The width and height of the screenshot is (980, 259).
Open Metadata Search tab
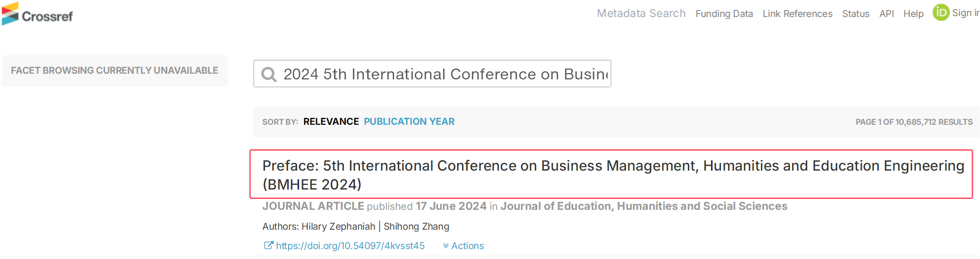click(641, 13)
